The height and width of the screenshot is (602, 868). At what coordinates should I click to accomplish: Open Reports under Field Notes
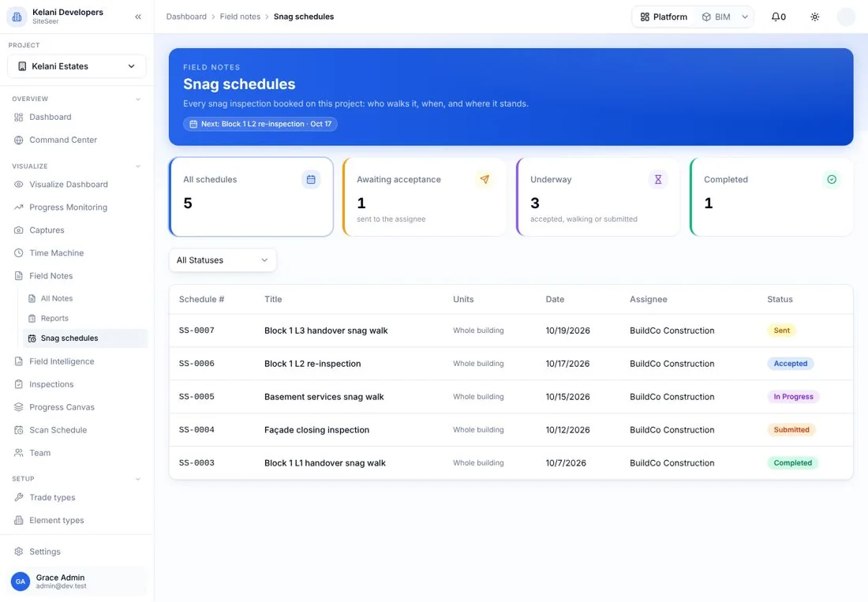pos(86,319)
